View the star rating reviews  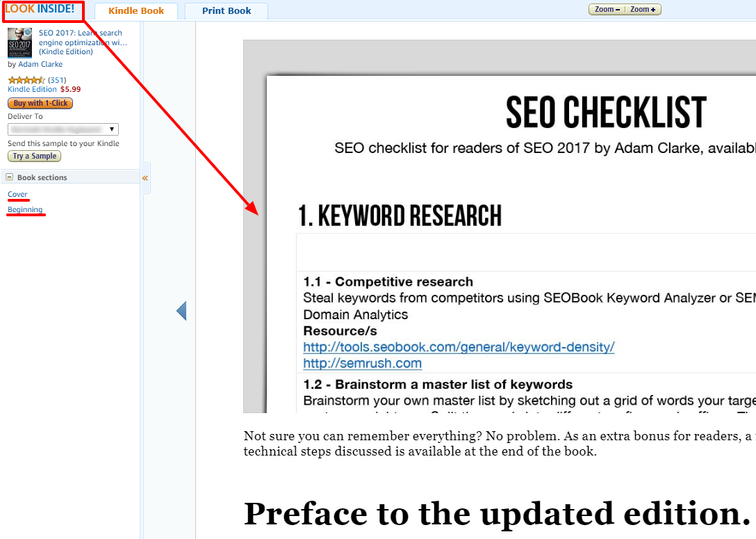[26, 80]
